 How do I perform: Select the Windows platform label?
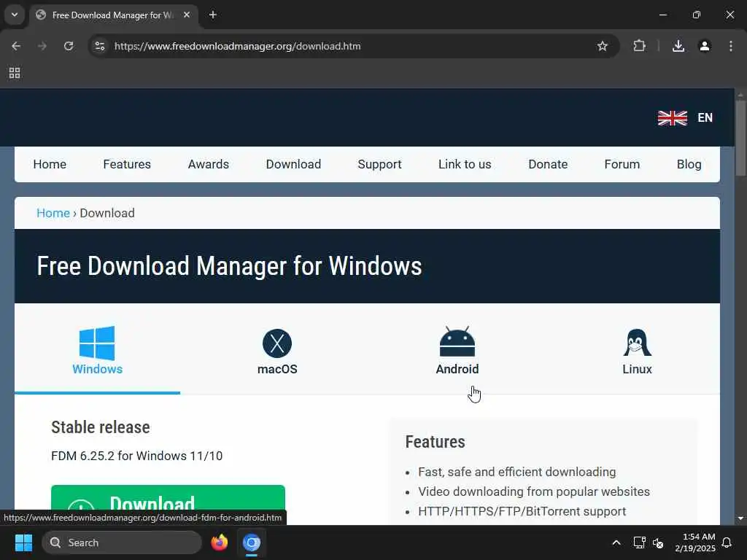(x=97, y=369)
